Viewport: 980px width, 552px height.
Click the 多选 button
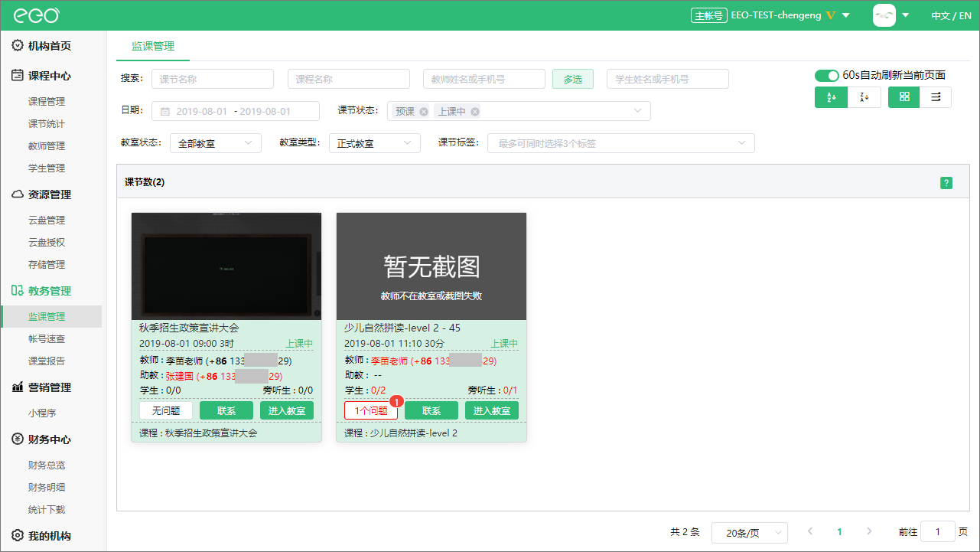(x=573, y=79)
